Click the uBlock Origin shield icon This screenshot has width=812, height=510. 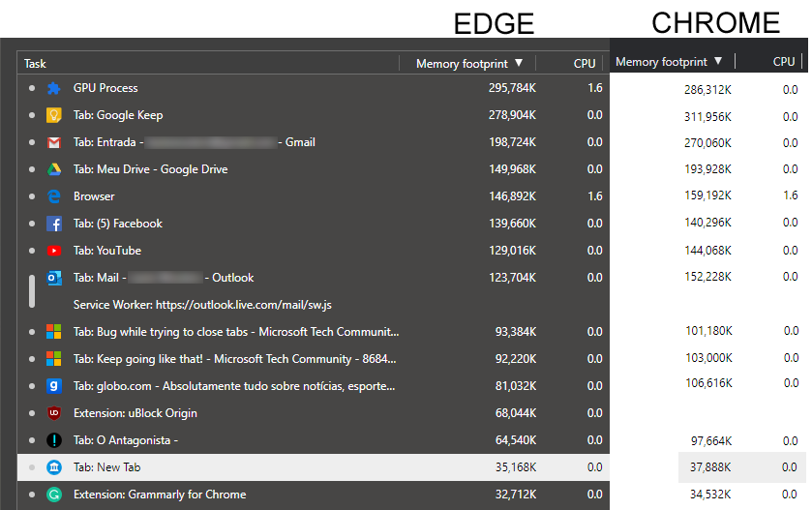(x=54, y=413)
